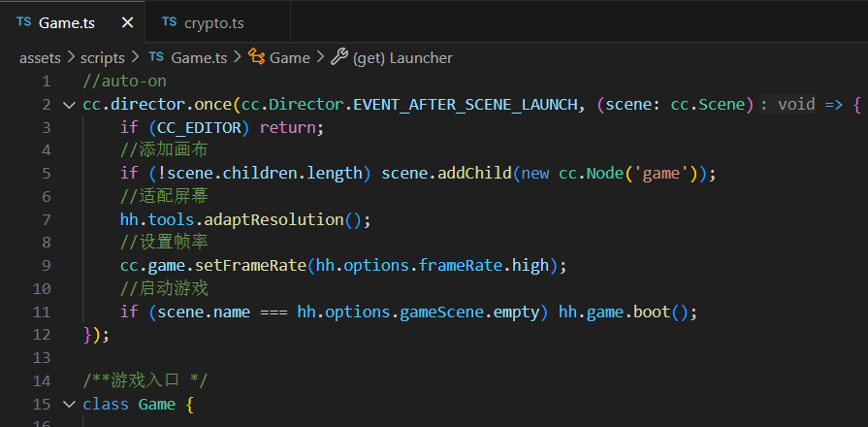Click the Game class symbol icon in breadcrumbs
This screenshot has height=427, width=868.
(256, 58)
